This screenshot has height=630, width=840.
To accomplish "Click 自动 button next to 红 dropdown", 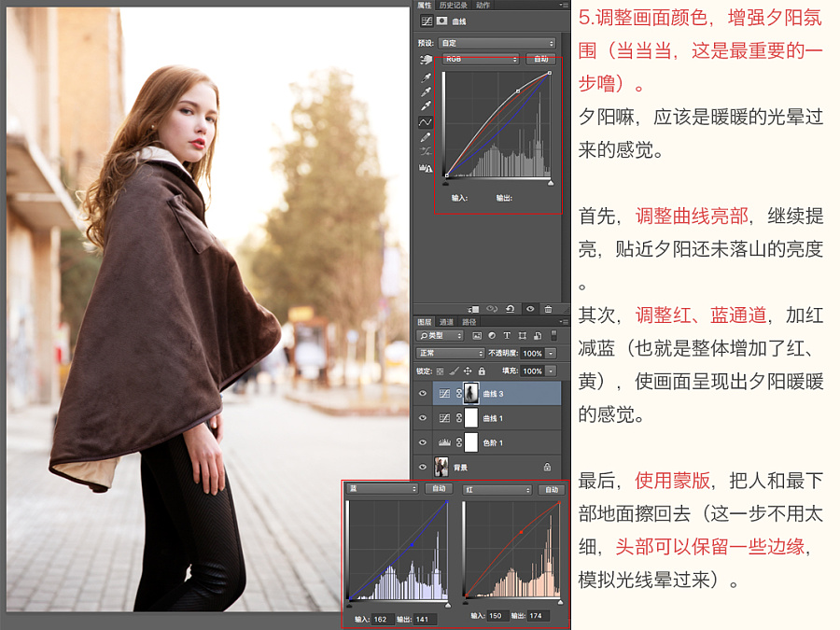I will coord(552,490).
